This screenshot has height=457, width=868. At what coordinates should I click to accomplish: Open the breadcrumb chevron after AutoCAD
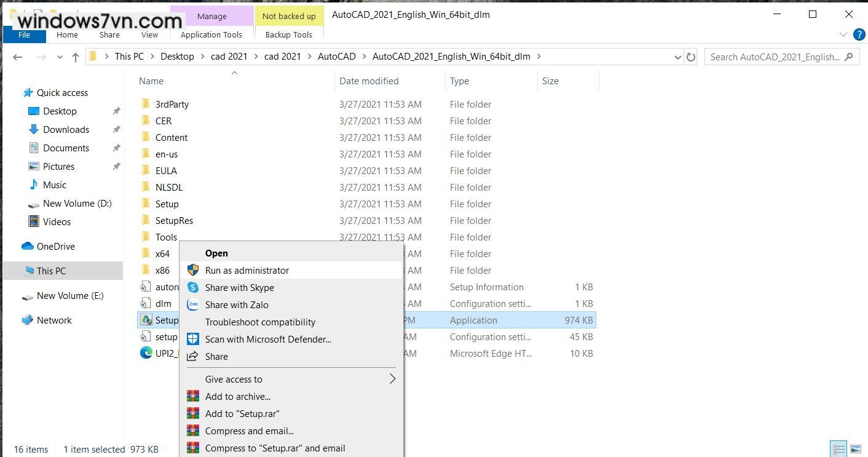pos(365,56)
